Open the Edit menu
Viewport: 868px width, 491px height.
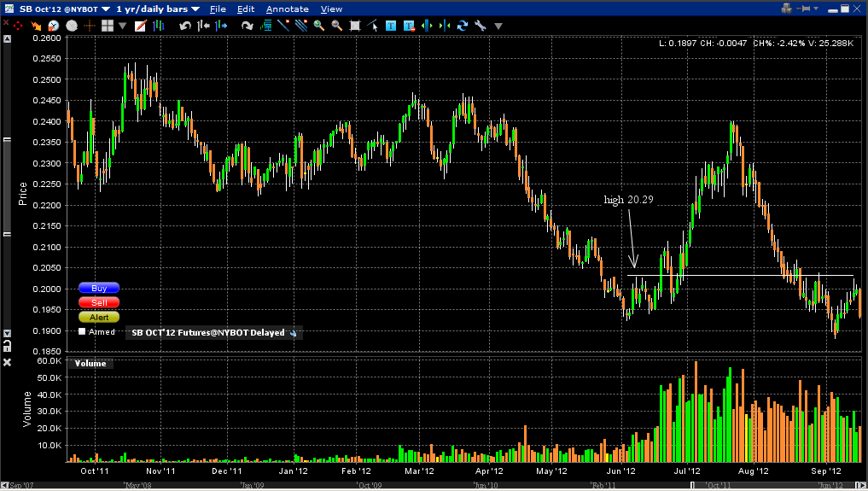(246, 9)
